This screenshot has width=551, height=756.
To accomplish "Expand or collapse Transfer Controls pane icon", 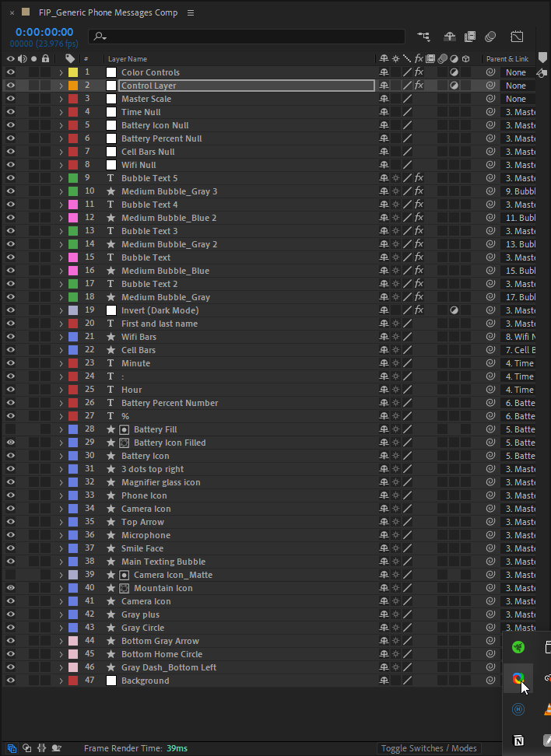I will 27,748.
